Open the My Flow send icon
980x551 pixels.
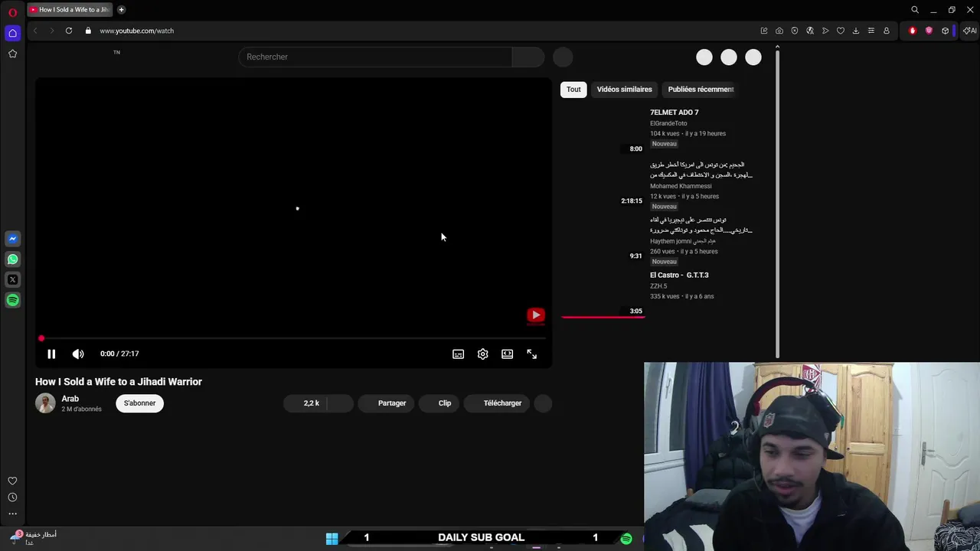[x=825, y=31]
